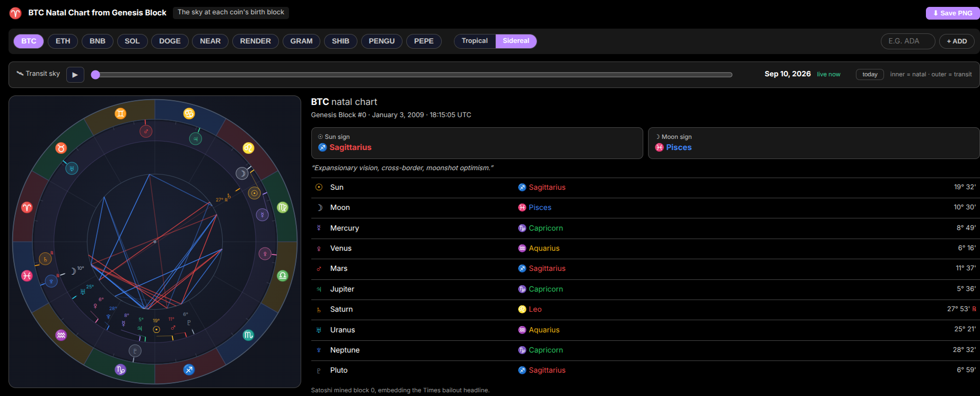The image size is (980, 396).
Task: Click the crescent icon in the Moon table row
Action: point(319,208)
